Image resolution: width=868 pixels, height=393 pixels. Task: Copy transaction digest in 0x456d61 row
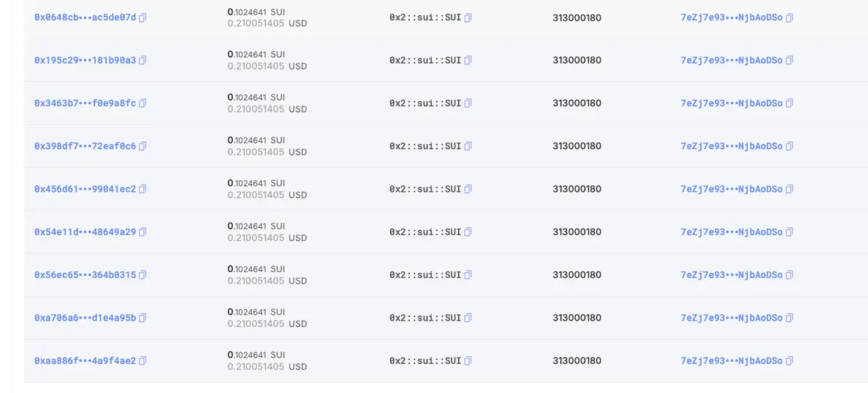click(789, 189)
